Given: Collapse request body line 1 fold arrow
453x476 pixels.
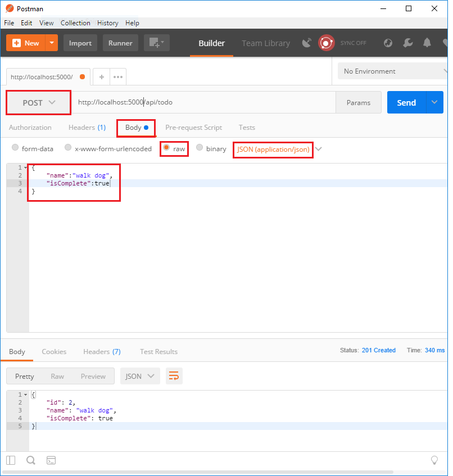Looking at the screenshot, I should point(25,167).
